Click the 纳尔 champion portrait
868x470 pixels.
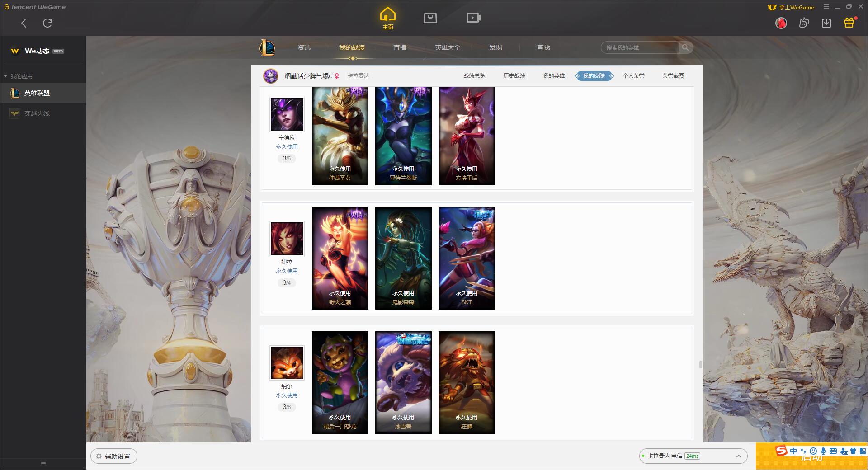(287, 362)
